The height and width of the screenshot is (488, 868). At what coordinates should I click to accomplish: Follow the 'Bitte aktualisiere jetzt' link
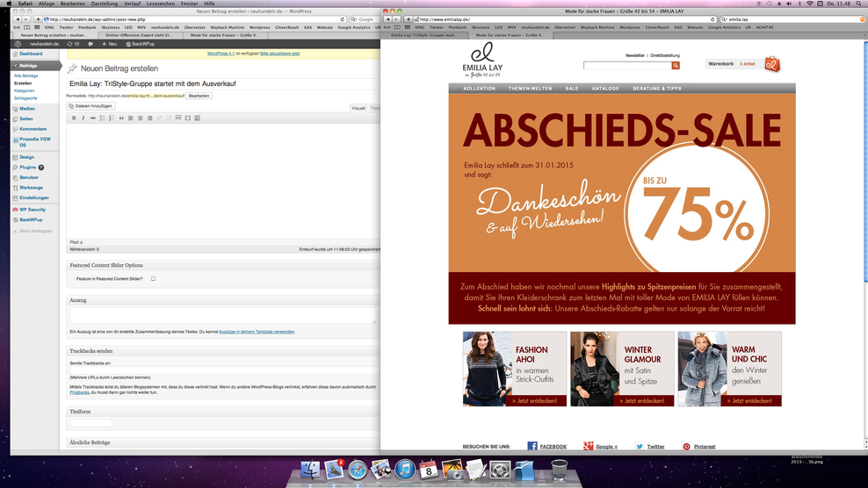pyautogui.click(x=280, y=54)
